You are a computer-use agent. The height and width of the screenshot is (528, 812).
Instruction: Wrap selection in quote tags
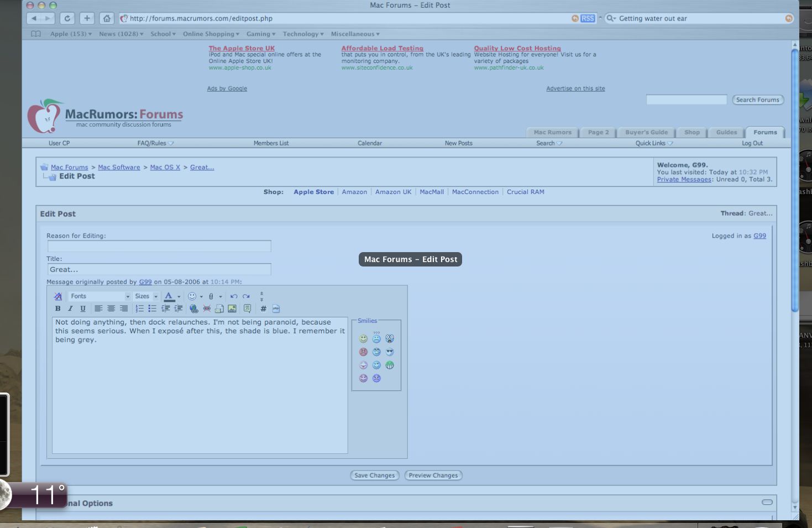tap(247, 309)
